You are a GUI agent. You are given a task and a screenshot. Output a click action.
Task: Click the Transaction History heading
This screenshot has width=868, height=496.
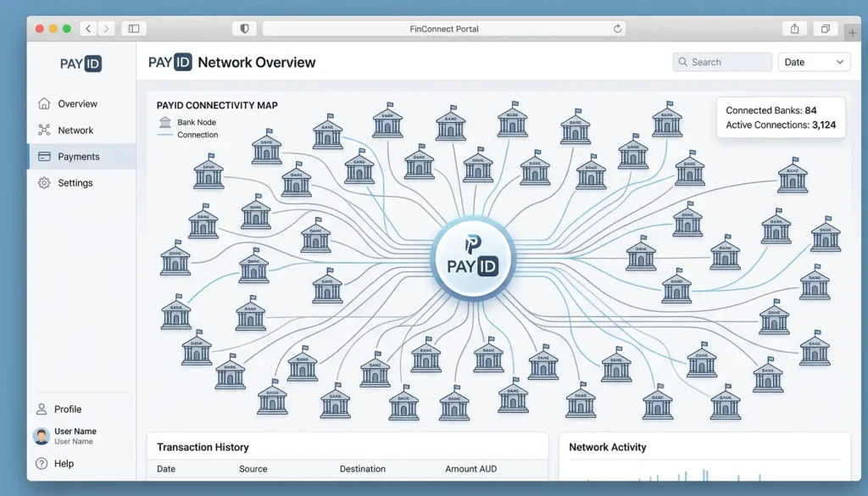[203, 448]
